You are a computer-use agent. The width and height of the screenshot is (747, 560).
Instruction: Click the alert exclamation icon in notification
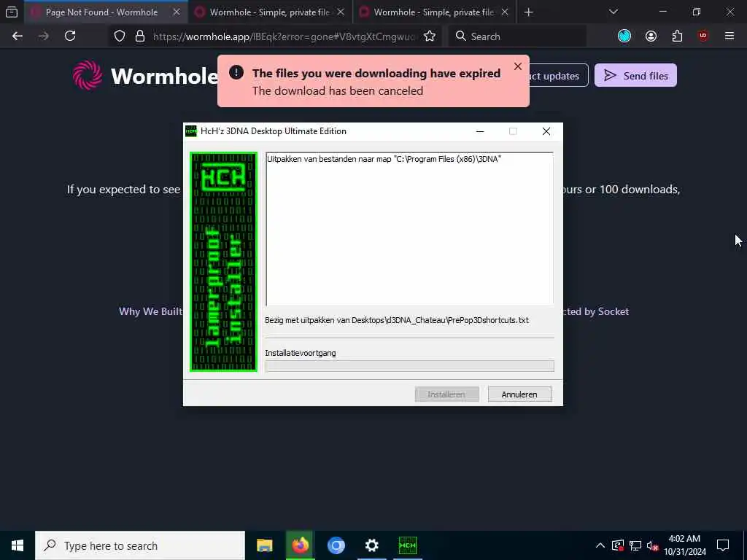click(236, 72)
